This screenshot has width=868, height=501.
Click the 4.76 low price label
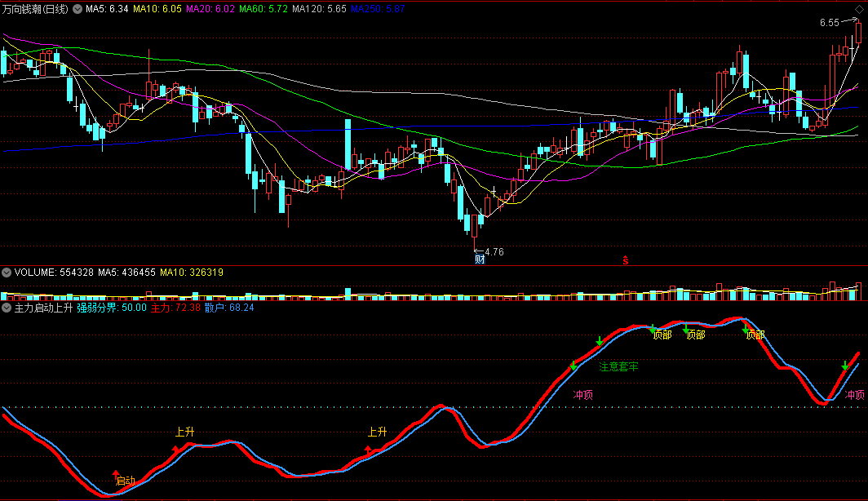494,252
